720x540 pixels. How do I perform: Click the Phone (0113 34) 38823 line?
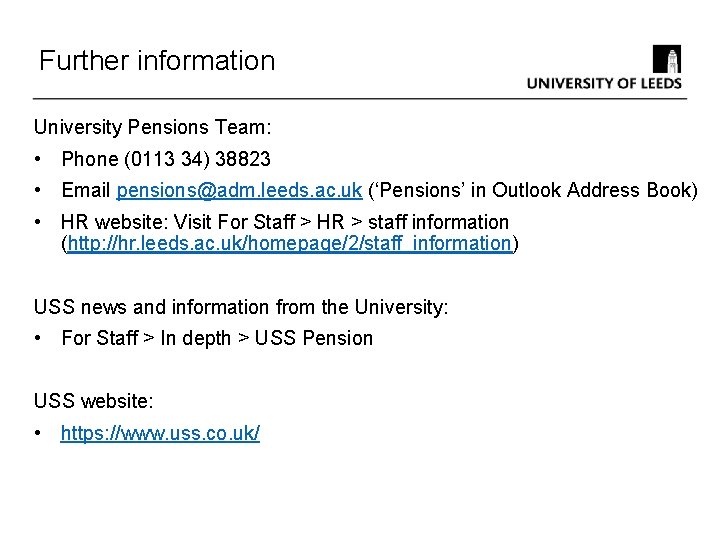click(166, 159)
